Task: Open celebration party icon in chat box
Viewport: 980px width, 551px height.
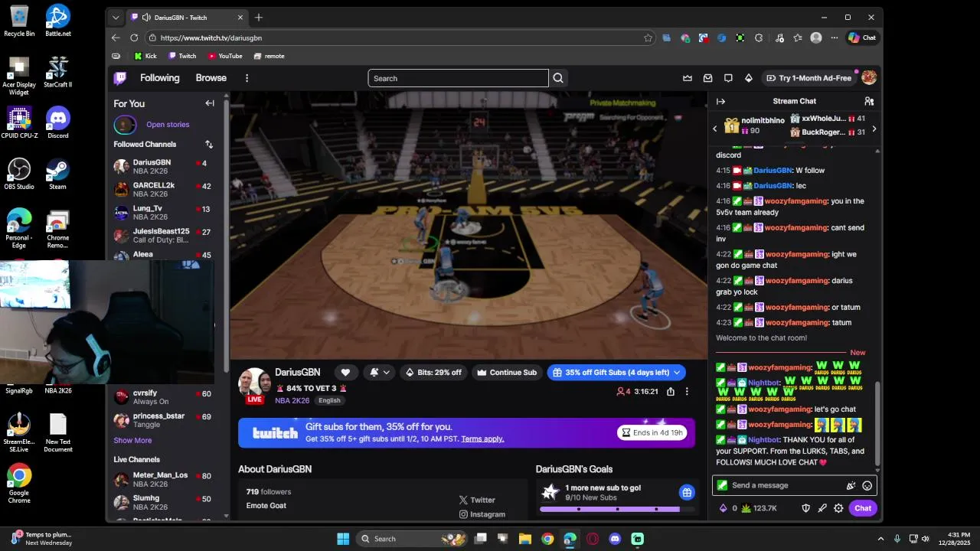Action: point(851,485)
